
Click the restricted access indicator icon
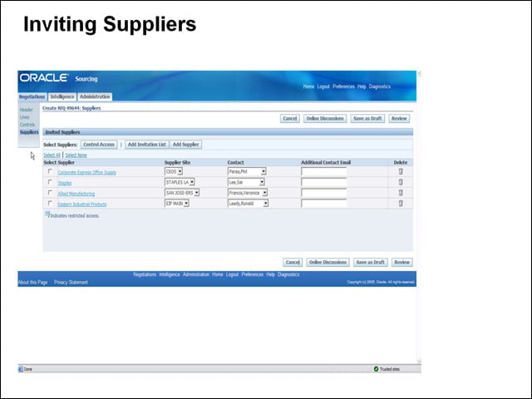pyautogui.click(x=47, y=214)
